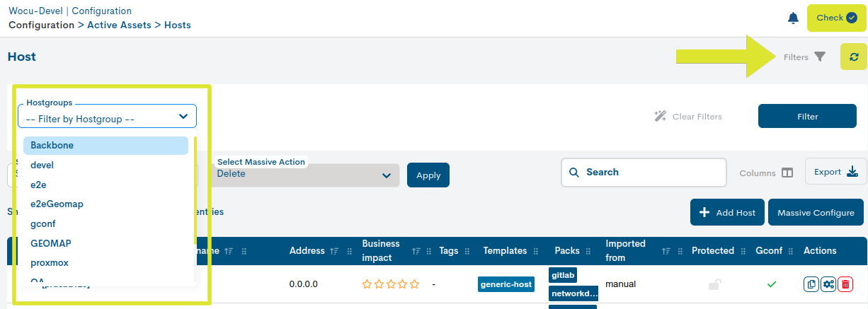
Task: Open host configuration gears icon
Action: click(x=828, y=284)
